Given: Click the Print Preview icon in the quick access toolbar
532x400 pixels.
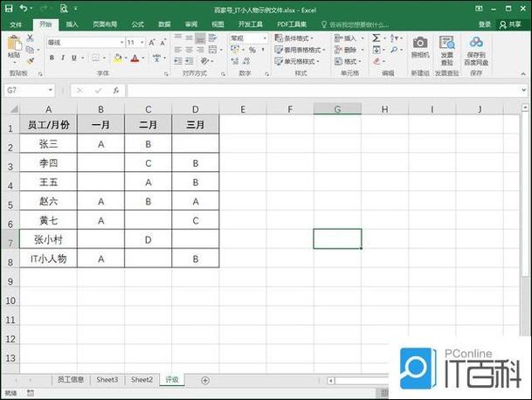Looking at the screenshot, I should tap(64, 9).
